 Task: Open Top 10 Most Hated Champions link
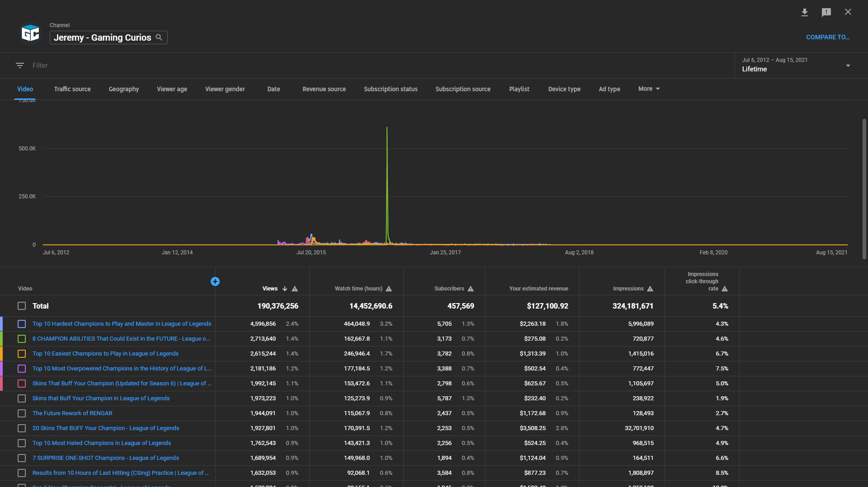[x=102, y=443]
